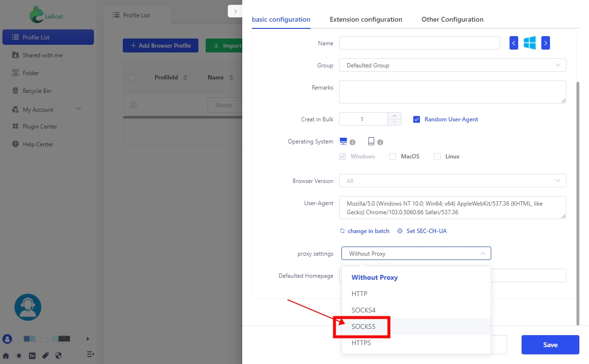589x364 pixels.
Task: Select the mobile device operating system icon
Action: (x=371, y=141)
